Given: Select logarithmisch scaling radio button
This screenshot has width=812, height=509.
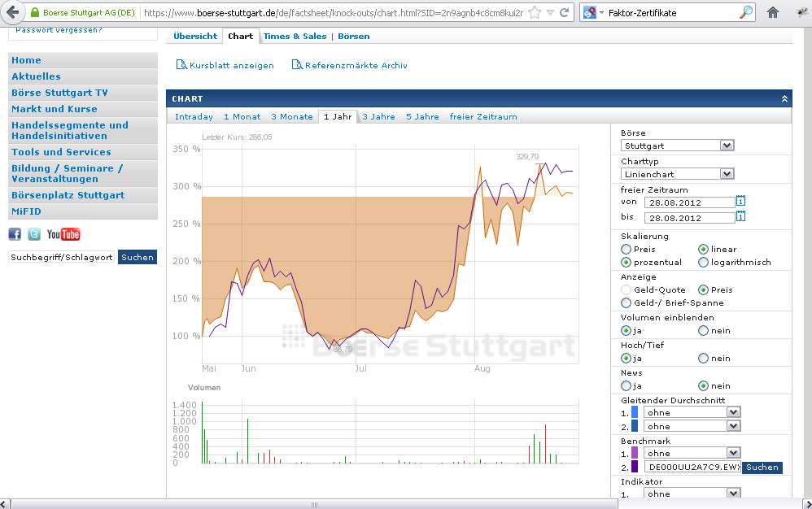Looking at the screenshot, I should pyautogui.click(x=703, y=263).
